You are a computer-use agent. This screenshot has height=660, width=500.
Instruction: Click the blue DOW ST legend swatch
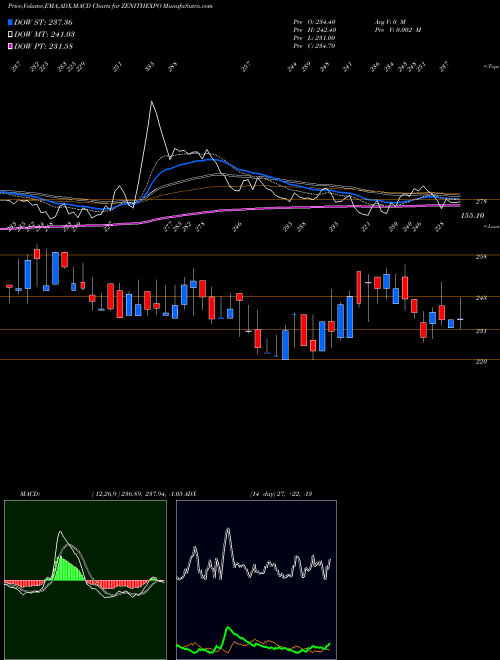pos(11,22)
